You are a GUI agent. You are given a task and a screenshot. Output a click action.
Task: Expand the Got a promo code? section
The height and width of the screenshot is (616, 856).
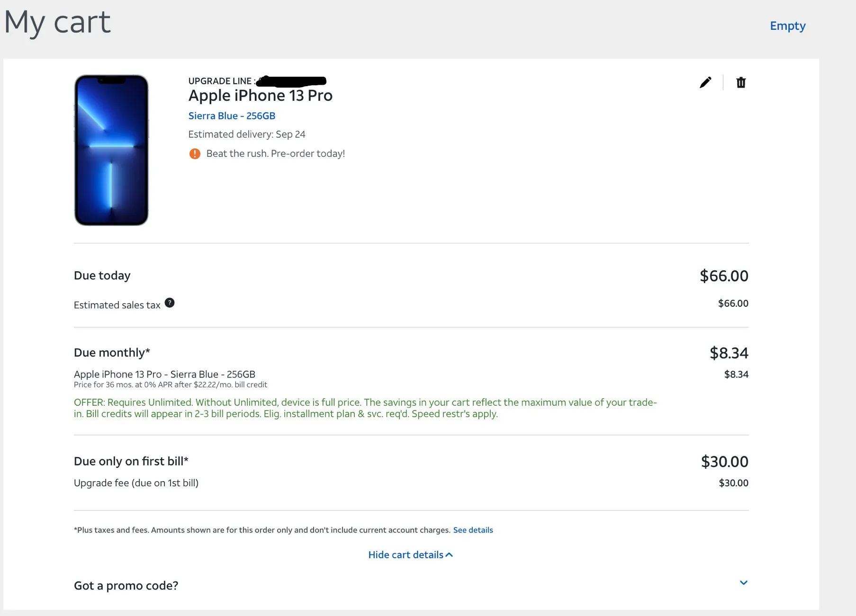click(x=126, y=586)
